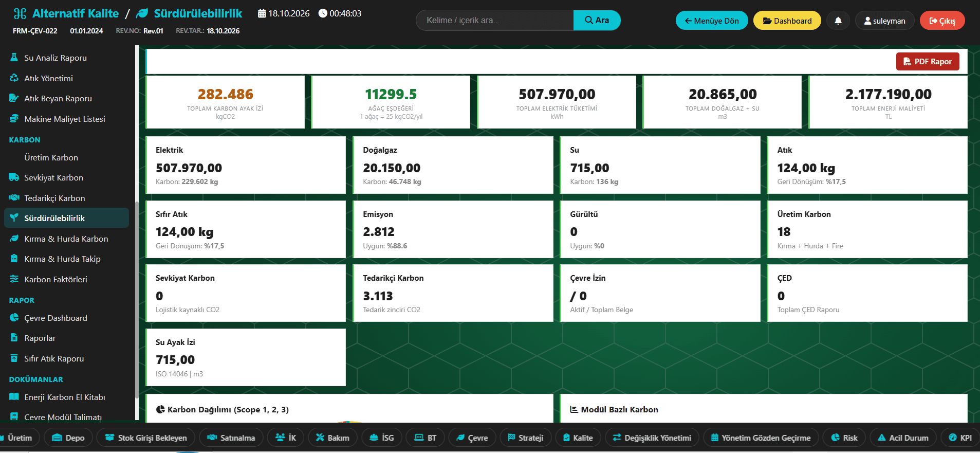The image size is (980, 453).
Task: Click the red Çıkış logout button
Action: coord(942,21)
